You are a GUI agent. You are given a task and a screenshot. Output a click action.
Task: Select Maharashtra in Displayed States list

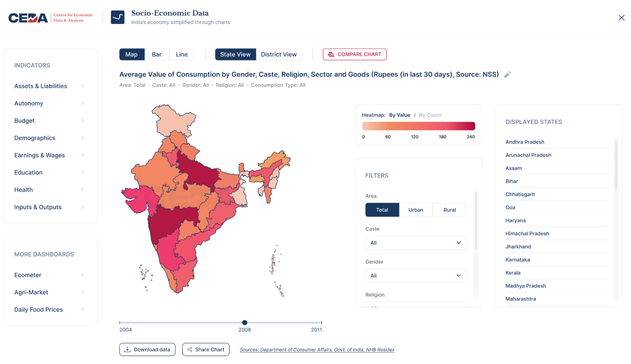pos(521,299)
